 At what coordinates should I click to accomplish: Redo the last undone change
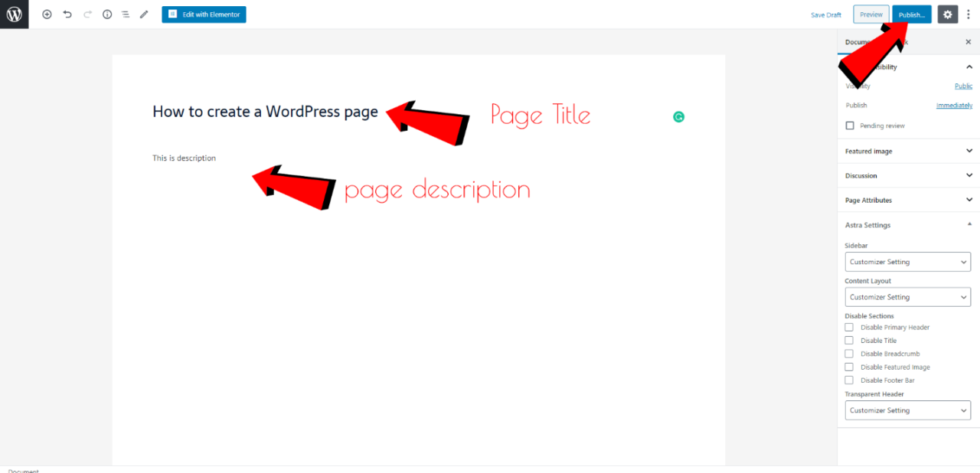(87, 14)
